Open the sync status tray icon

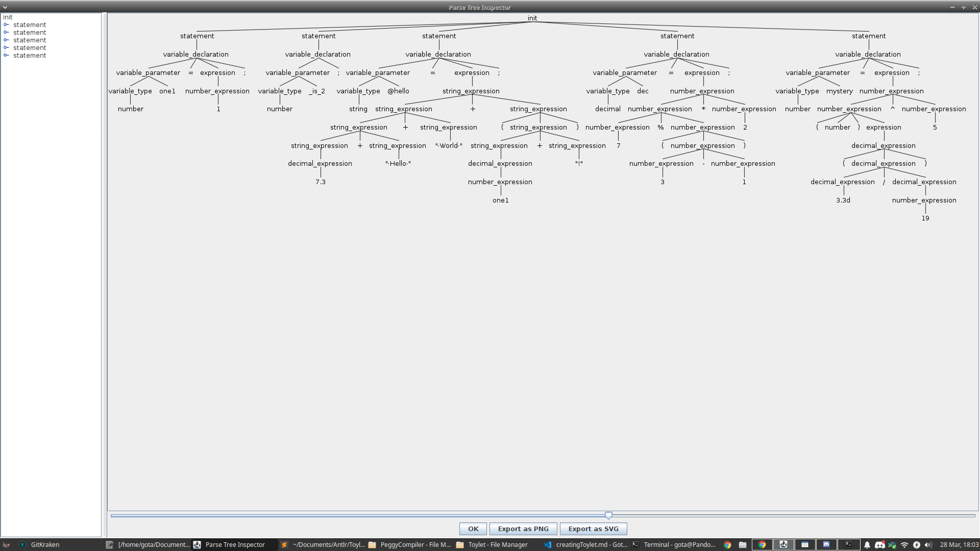892,545
